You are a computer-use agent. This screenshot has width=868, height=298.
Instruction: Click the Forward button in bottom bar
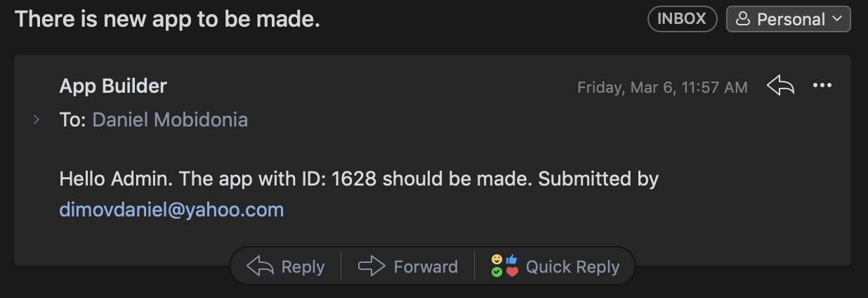(408, 266)
